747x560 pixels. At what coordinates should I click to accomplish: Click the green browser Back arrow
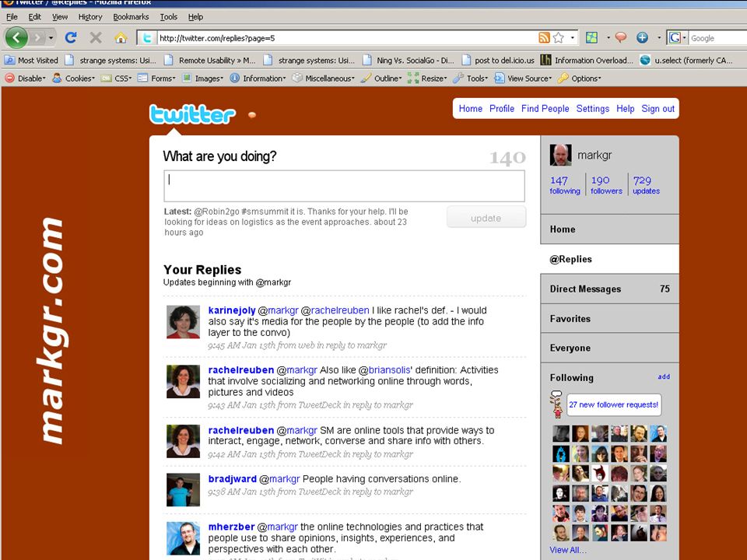pyautogui.click(x=16, y=37)
